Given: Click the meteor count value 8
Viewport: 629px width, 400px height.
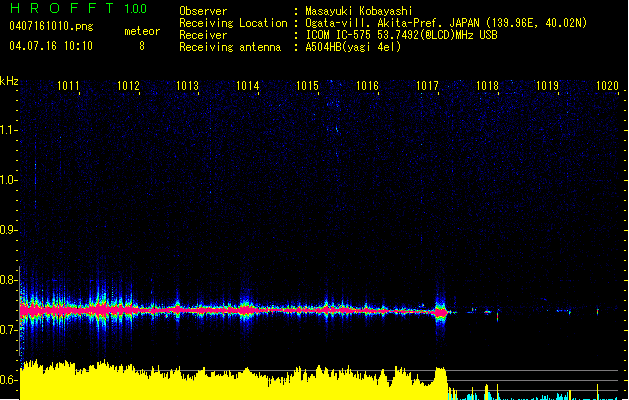Looking at the screenshot, I should tap(142, 46).
